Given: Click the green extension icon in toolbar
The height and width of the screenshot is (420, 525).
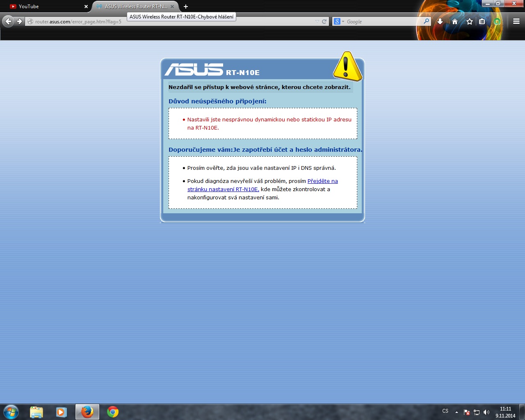Looking at the screenshot, I should [497, 21].
